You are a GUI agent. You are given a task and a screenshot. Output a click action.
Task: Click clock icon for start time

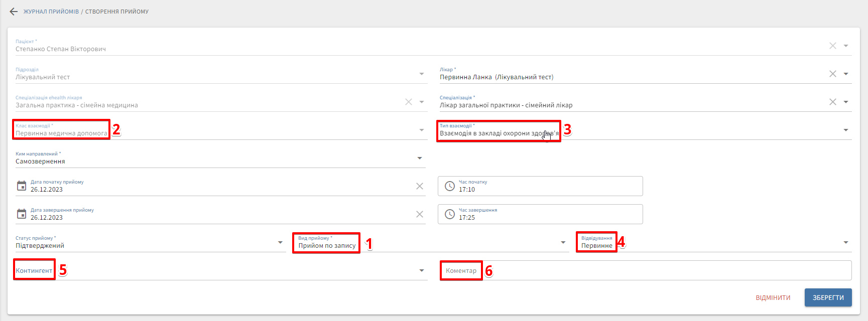point(450,186)
